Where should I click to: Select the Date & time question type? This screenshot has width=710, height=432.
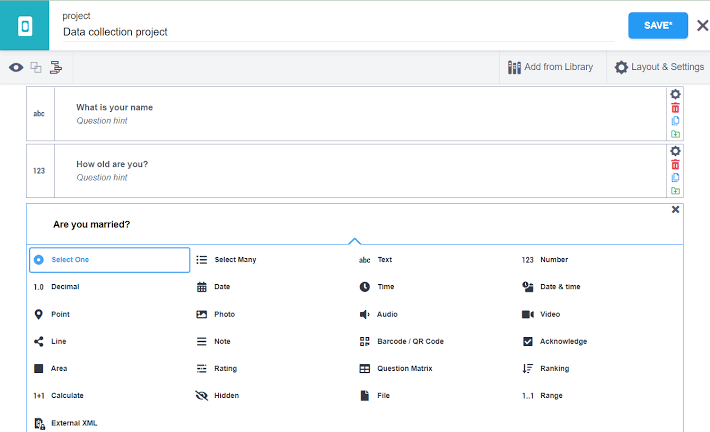(x=559, y=287)
